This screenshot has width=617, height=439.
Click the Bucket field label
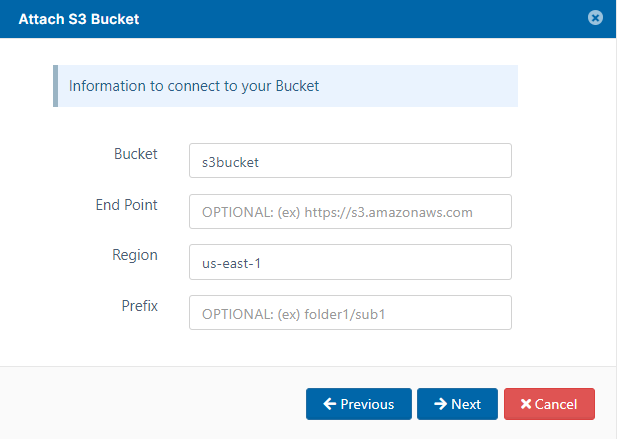[135, 154]
